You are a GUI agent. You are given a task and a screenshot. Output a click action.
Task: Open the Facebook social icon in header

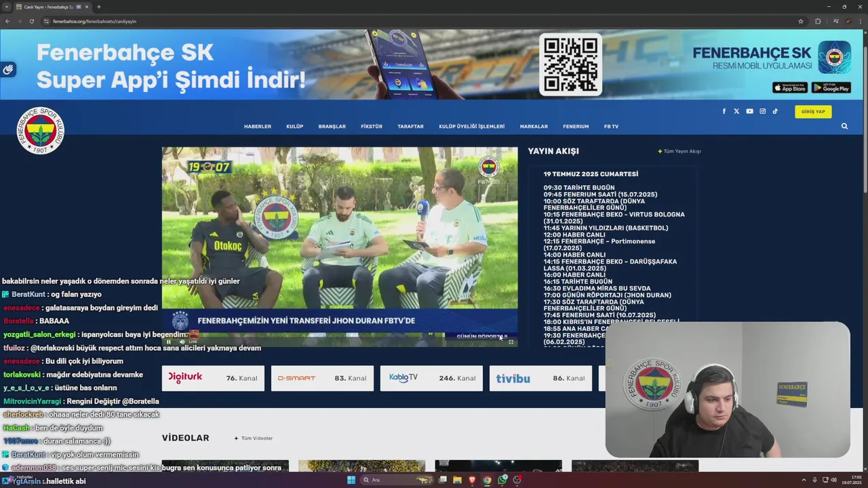tap(724, 111)
